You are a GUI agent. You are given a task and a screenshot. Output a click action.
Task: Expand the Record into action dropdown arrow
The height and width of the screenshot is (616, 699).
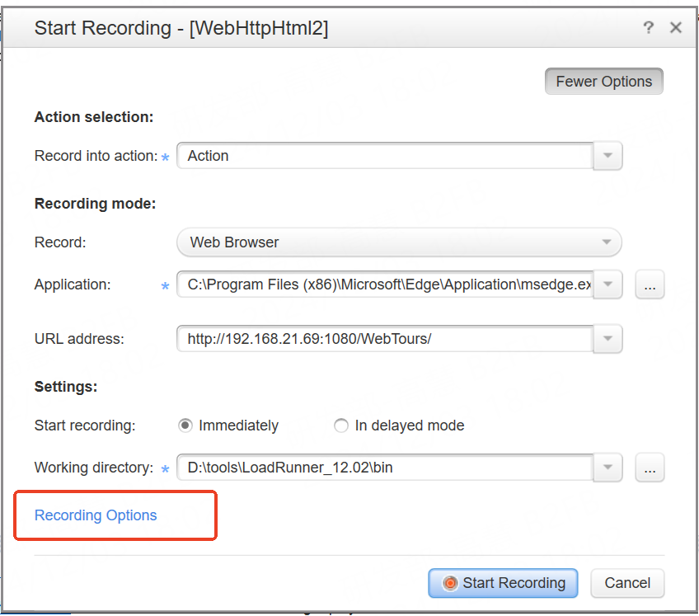(608, 156)
